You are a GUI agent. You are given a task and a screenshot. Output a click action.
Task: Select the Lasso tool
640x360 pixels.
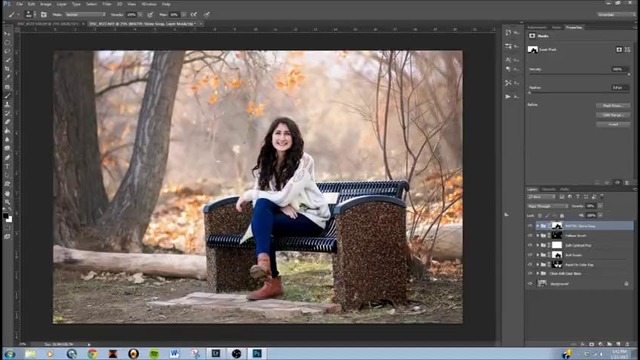(x=7, y=51)
